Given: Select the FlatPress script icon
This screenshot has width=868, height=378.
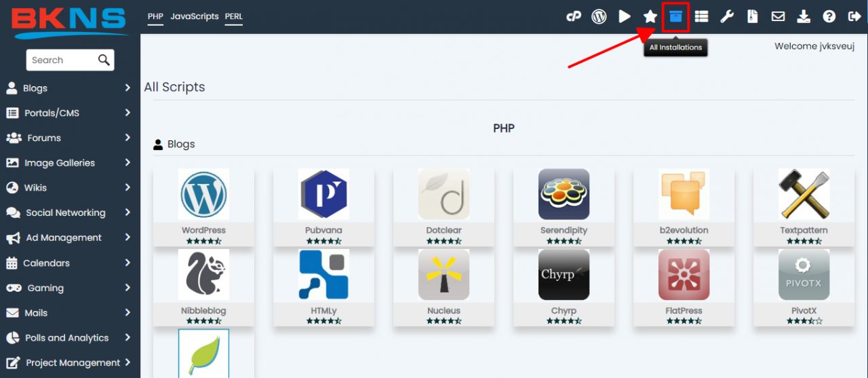Looking at the screenshot, I should [x=684, y=274].
